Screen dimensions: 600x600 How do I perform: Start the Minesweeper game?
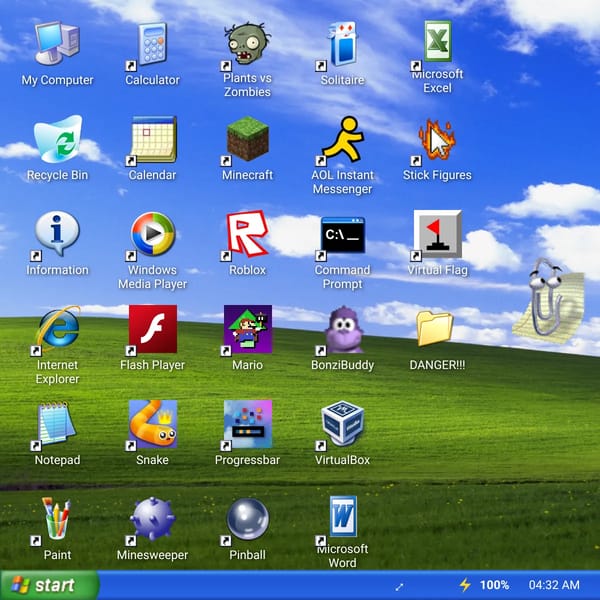coord(153,519)
